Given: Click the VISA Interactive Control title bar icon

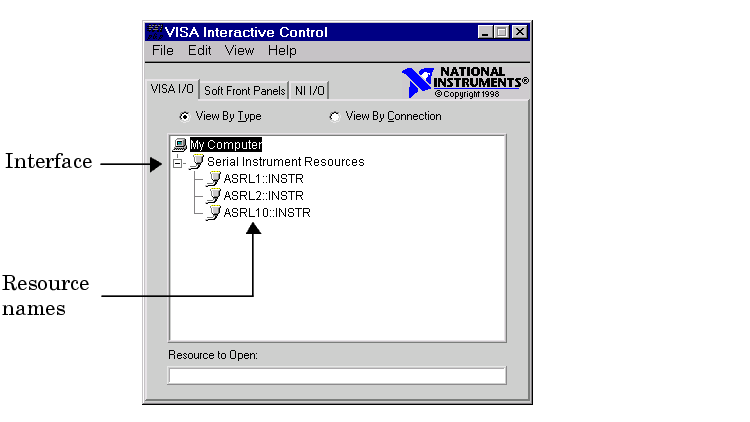Looking at the screenshot, I should pyautogui.click(x=155, y=32).
